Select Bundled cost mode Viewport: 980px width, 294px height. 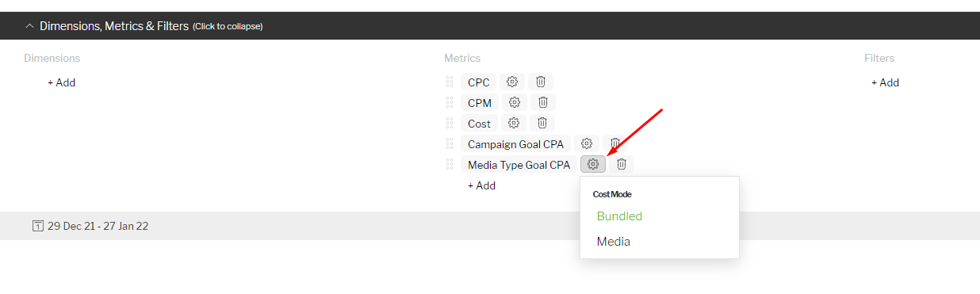619,216
